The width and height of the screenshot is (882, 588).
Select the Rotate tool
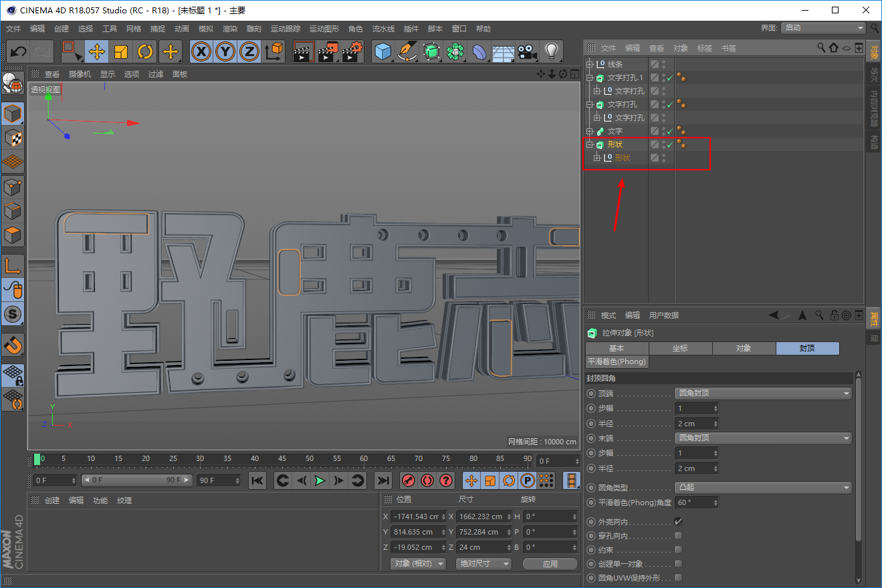(145, 51)
